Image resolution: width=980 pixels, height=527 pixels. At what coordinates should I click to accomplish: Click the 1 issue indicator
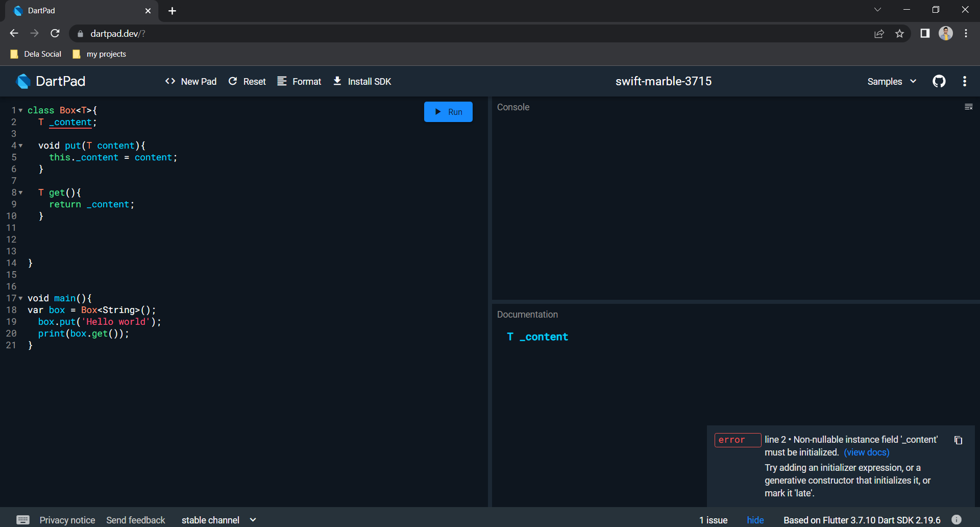(713, 520)
